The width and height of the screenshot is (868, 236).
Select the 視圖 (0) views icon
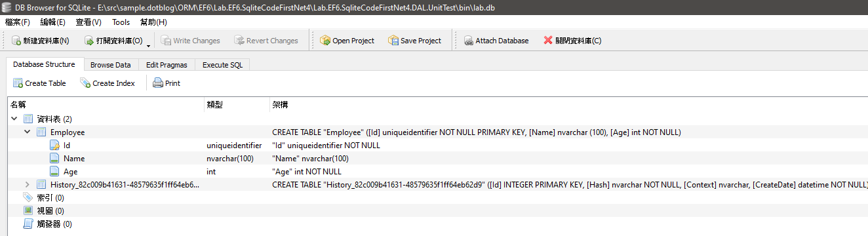28,211
